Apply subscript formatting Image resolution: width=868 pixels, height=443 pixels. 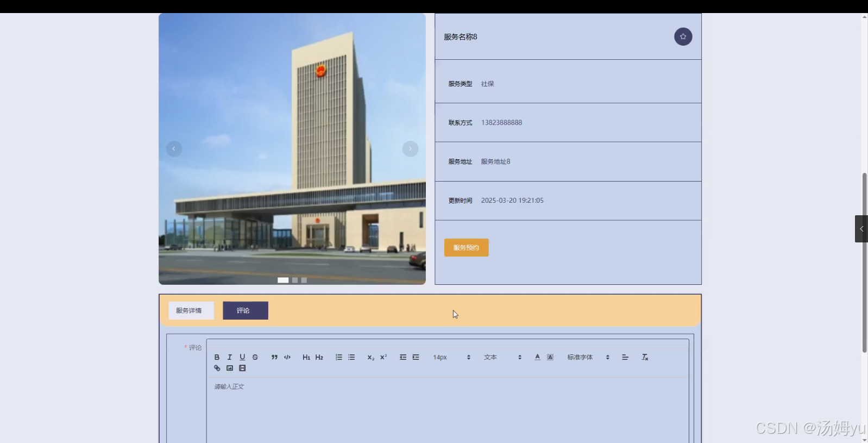pyautogui.click(x=370, y=357)
